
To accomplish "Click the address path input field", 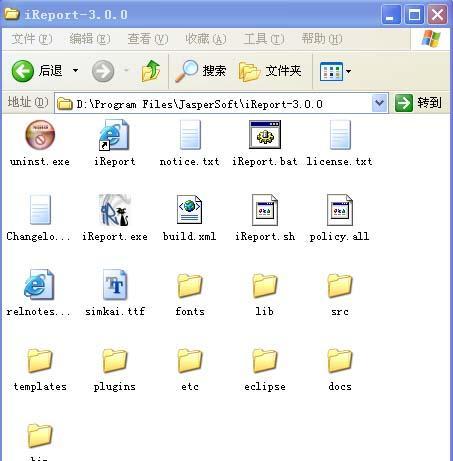I will pyautogui.click(x=221, y=103).
